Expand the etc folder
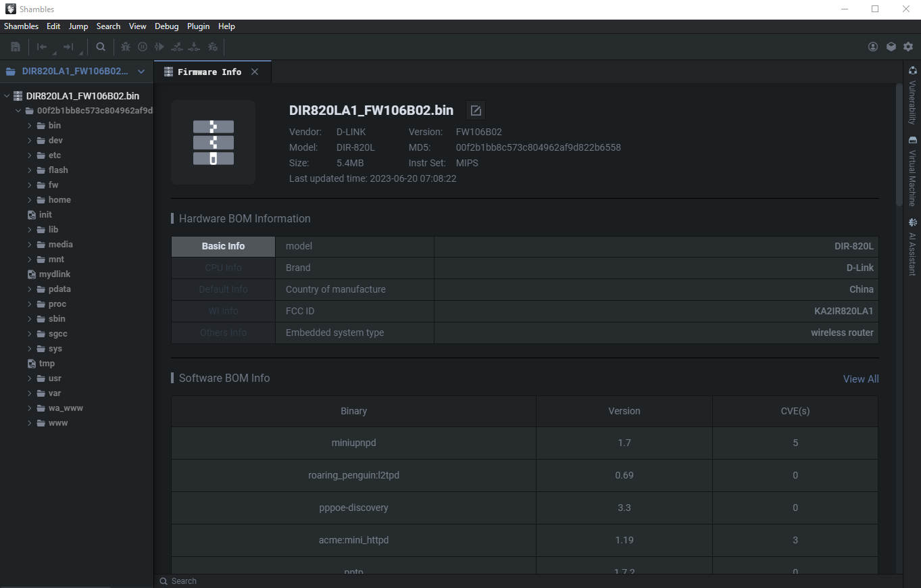 pyautogui.click(x=30, y=155)
